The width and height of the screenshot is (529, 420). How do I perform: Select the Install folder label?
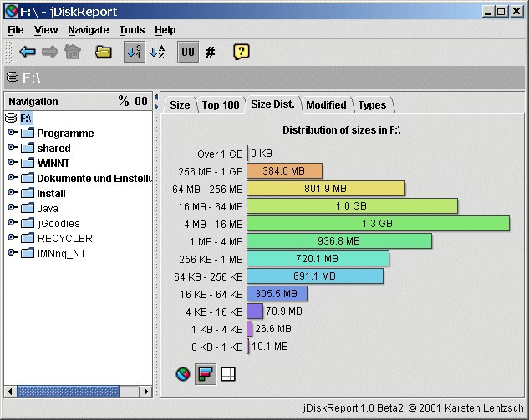click(x=51, y=193)
